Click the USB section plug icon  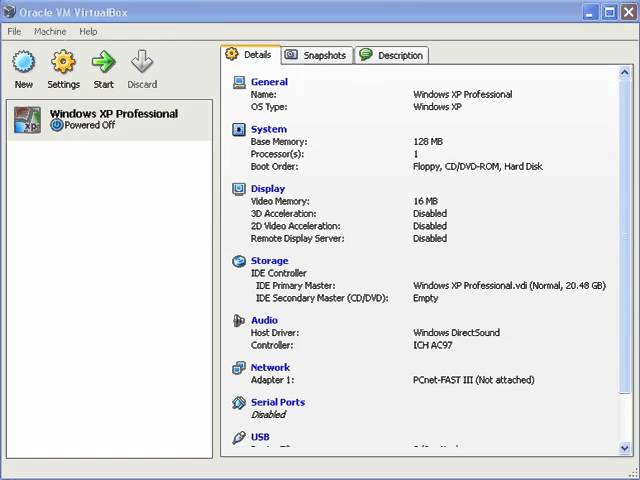[x=239, y=437]
